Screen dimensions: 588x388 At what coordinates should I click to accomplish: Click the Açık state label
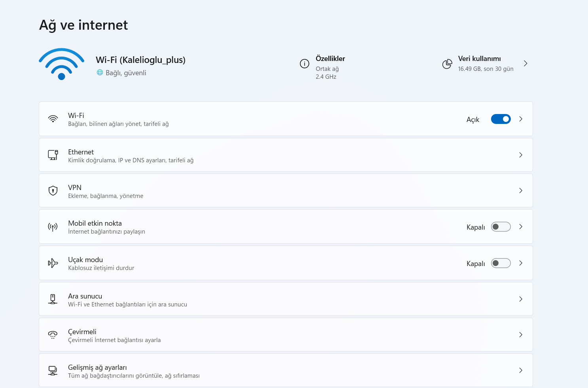pyautogui.click(x=473, y=120)
